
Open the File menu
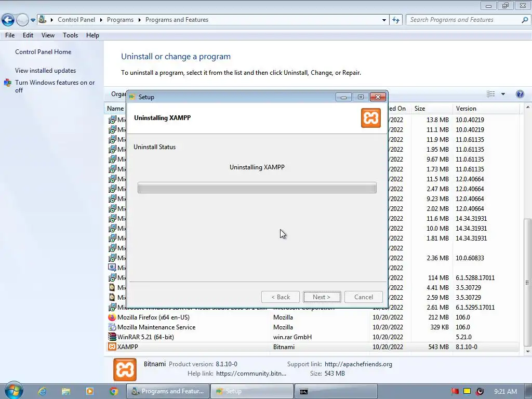10,35
